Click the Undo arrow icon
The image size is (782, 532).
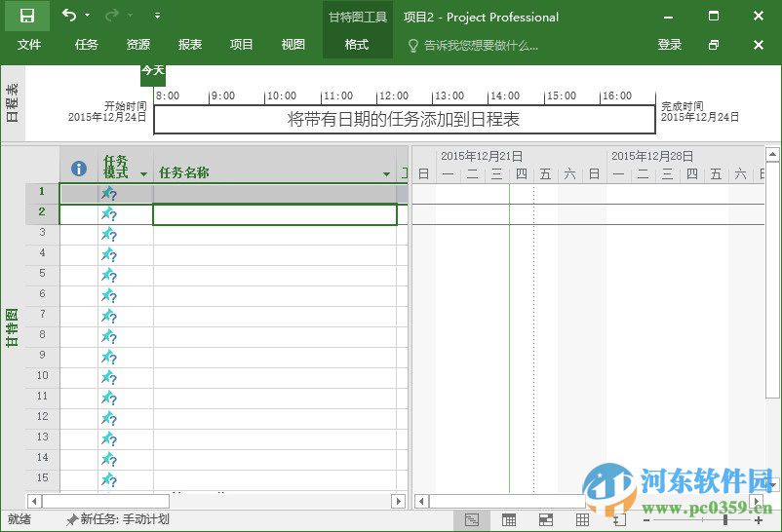[x=69, y=16]
